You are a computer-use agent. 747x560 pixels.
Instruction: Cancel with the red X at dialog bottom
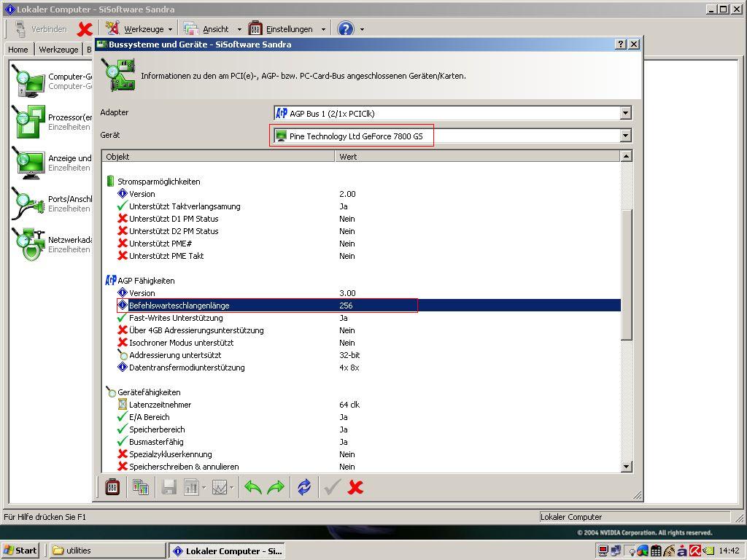tap(355, 487)
